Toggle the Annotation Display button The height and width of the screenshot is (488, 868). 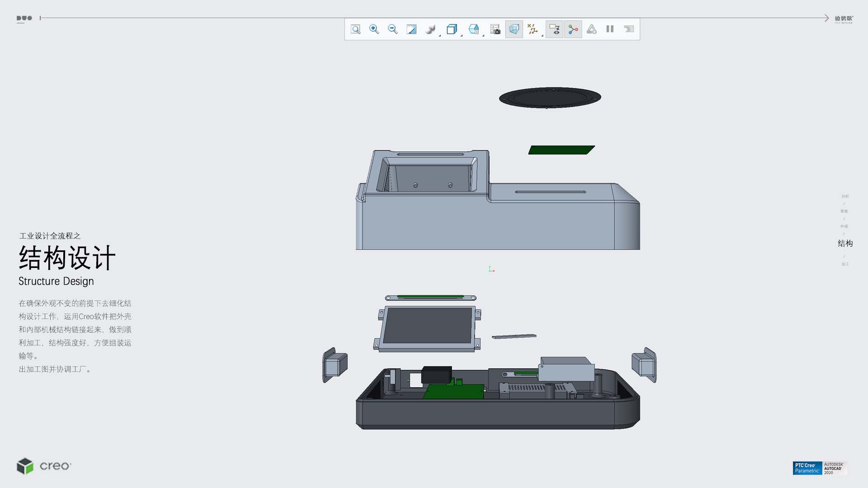coord(554,29)
